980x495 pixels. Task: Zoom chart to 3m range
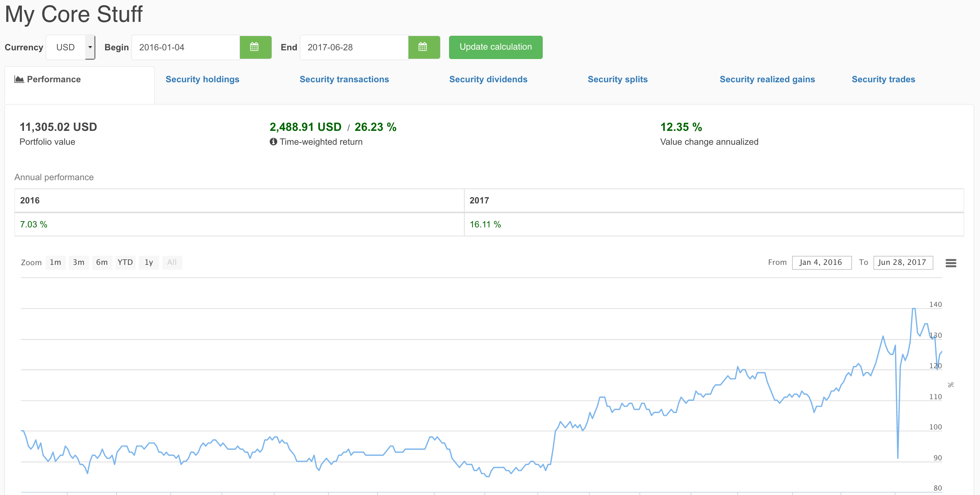point(79,262)
